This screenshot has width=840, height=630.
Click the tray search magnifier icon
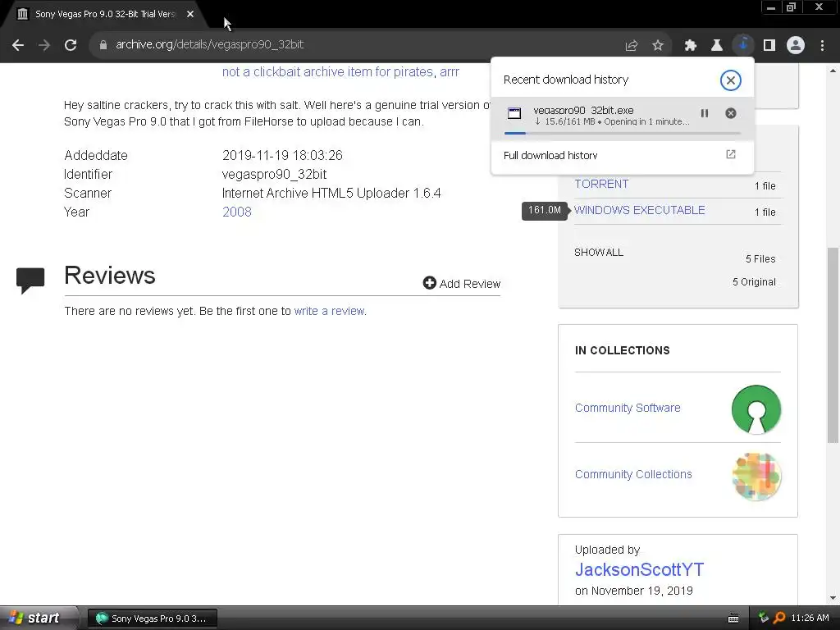pos(779,618)
